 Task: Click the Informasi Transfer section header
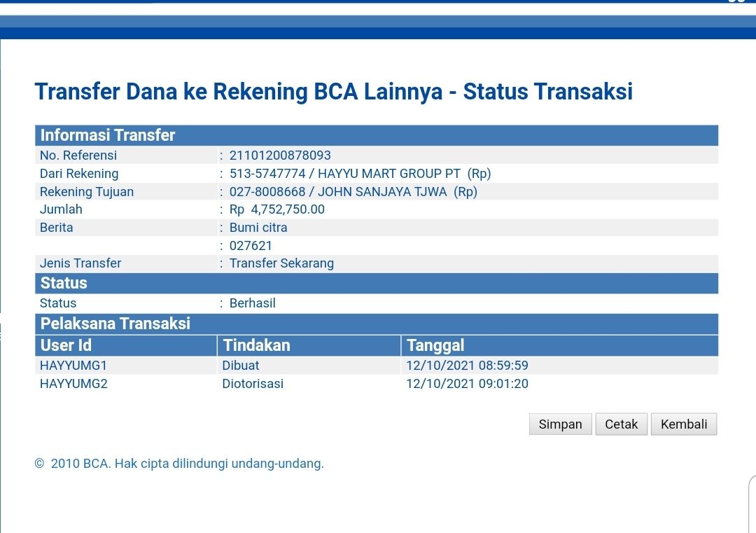(x=108, y=135)
